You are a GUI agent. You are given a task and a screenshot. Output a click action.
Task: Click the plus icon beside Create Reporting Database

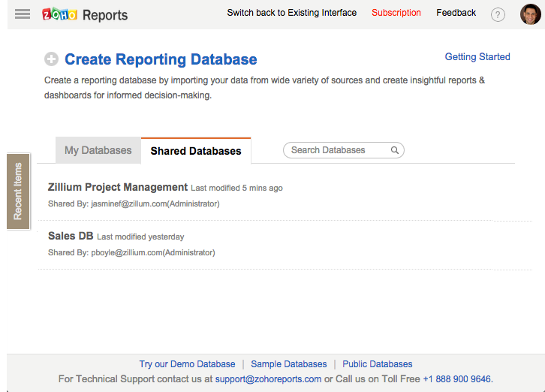click(51, 60)
